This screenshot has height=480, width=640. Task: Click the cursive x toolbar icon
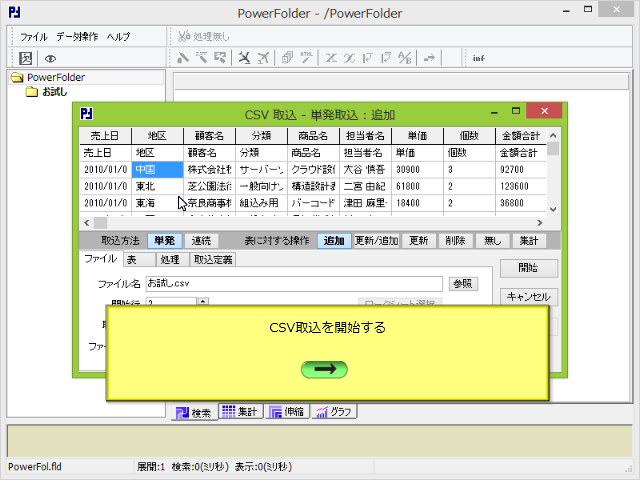click(x=349, y=58)
